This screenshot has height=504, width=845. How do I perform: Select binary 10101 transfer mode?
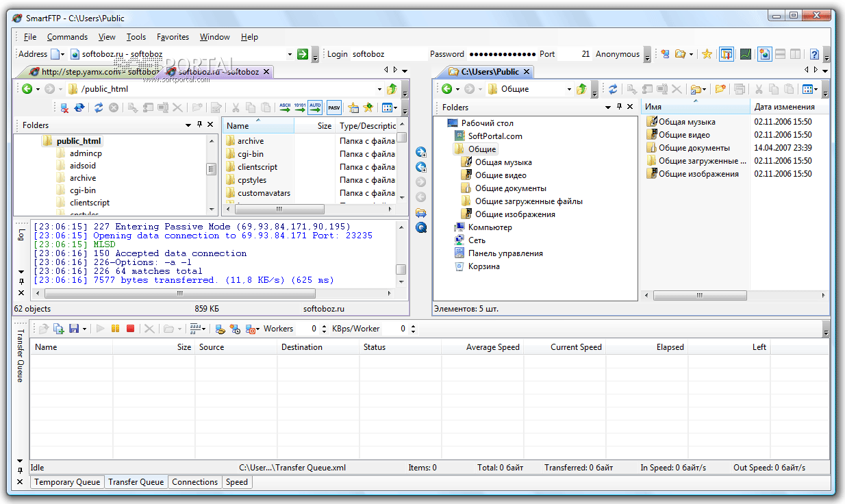[x=300, y=108]
